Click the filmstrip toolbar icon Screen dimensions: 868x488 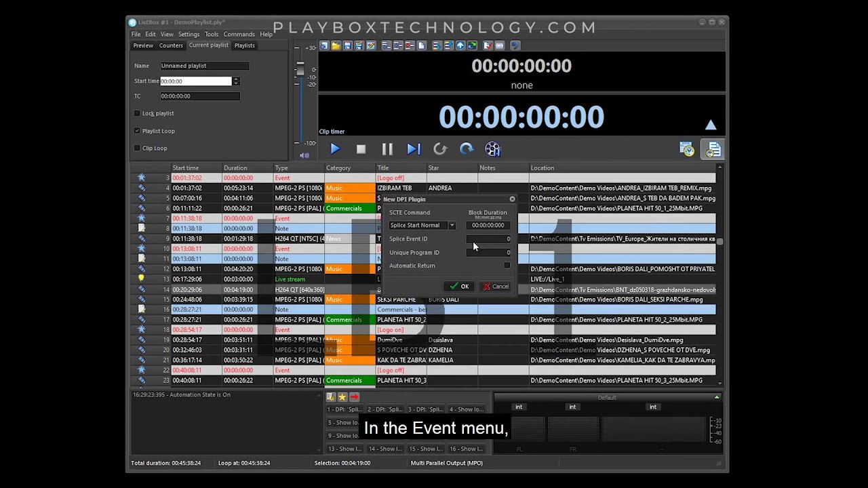(500, 45)
